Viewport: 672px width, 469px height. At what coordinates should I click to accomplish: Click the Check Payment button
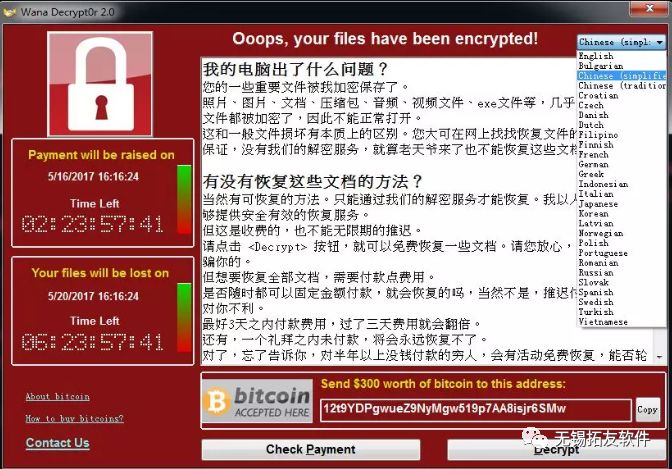pos(311,449)
